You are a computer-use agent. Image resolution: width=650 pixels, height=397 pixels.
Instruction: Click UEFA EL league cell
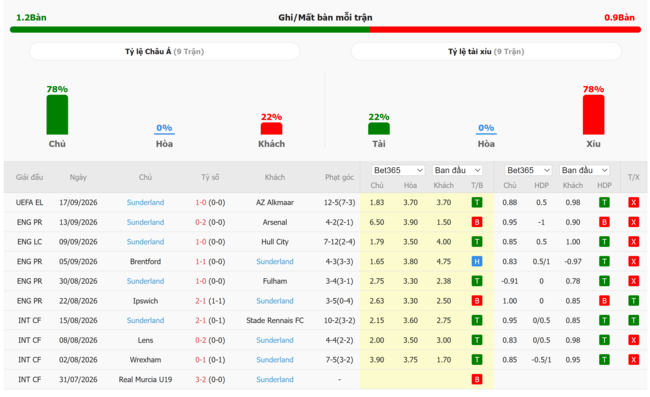tap(29, 203)
